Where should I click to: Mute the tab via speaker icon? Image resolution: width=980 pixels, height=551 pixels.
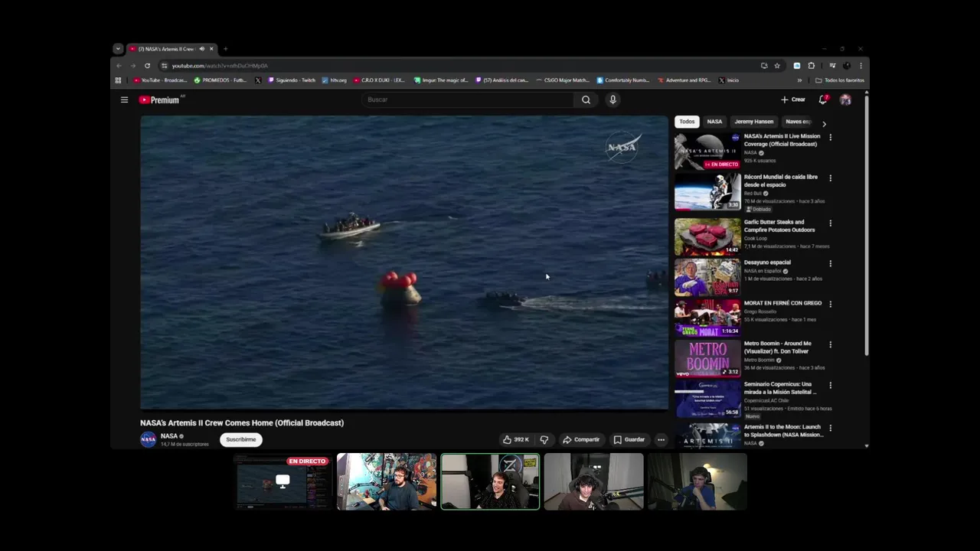(x=202, y=49)
